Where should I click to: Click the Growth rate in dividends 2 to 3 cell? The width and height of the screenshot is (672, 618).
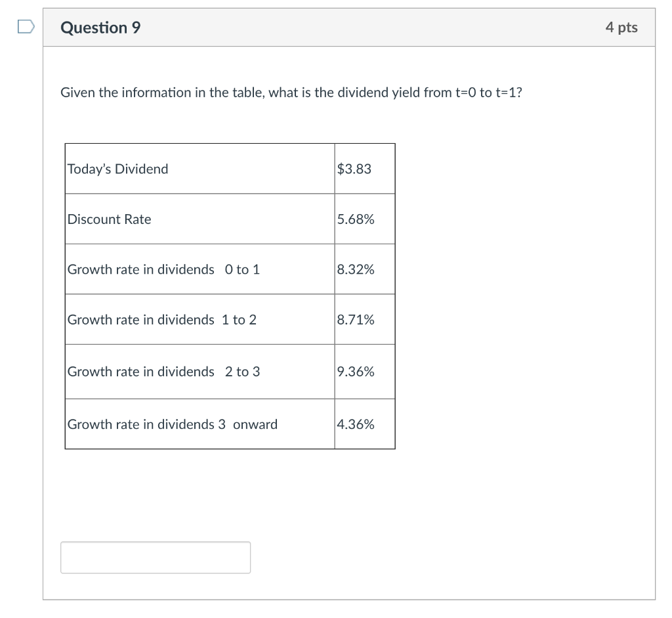click(x=163, y=372)
